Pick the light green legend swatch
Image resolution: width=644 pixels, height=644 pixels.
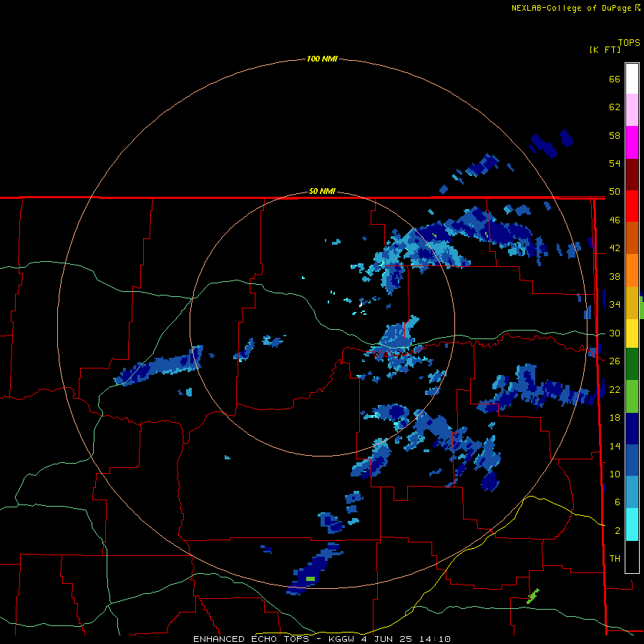pyautogui.click(x=632, y=396)
